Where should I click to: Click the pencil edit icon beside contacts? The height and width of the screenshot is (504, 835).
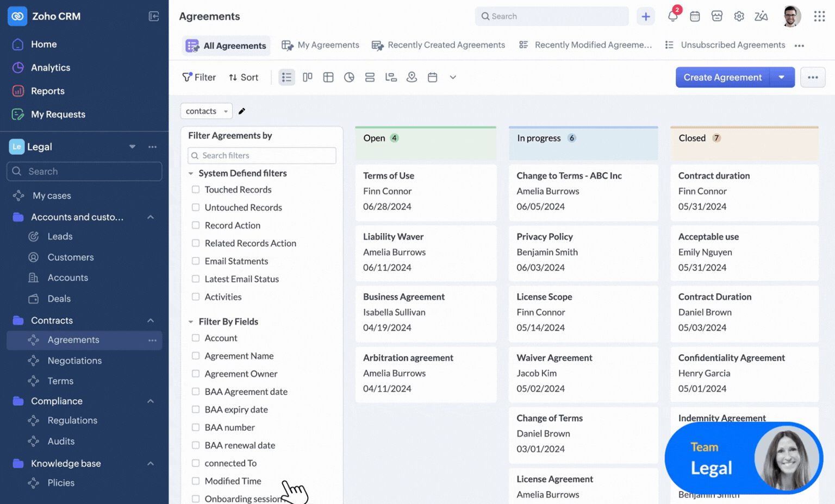click(x=242, y=111)
